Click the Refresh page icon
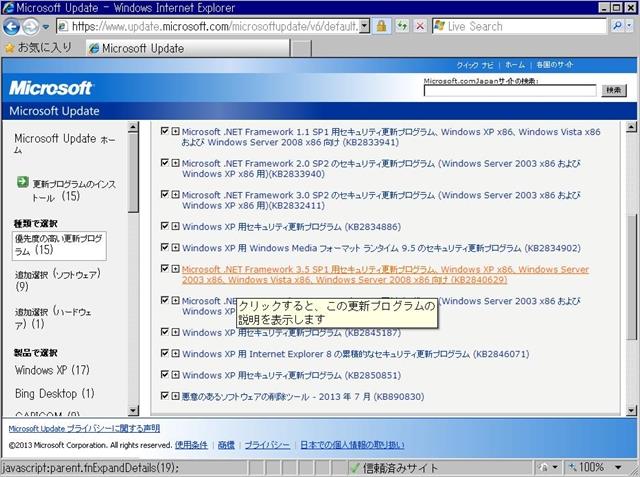The width and height of the screenshot is (640, 477). point(402,27)
